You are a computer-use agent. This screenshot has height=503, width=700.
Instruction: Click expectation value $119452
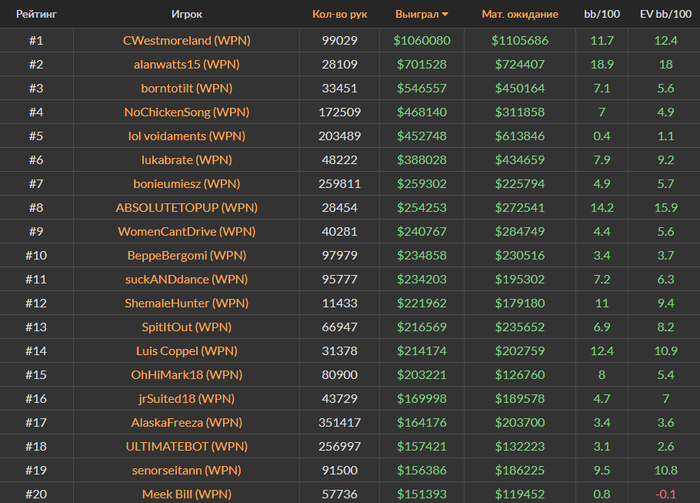pyautogui.click(x=520, y=495)
